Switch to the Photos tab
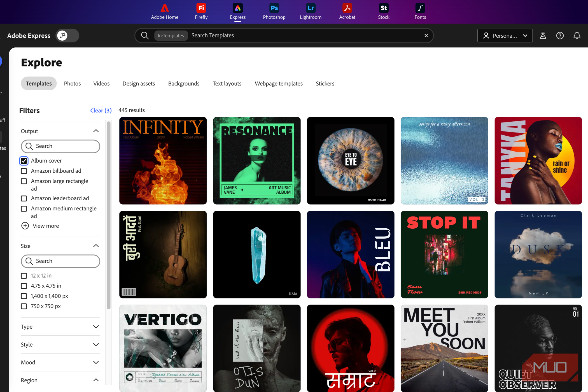This screenshot has width=588, height=392. pyautogui.click(x=72, y=83)
